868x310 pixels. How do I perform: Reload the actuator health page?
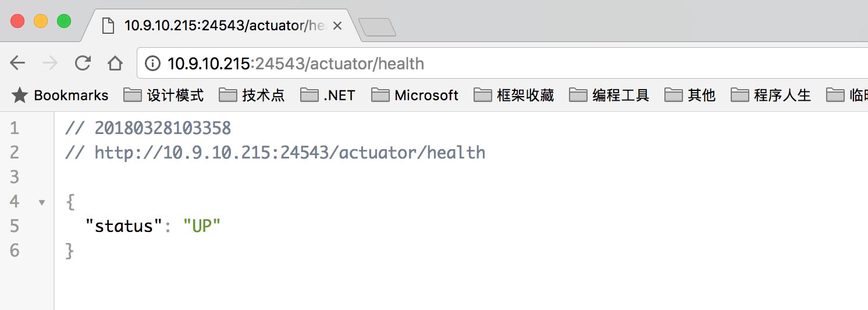click(x=83, y=63)
